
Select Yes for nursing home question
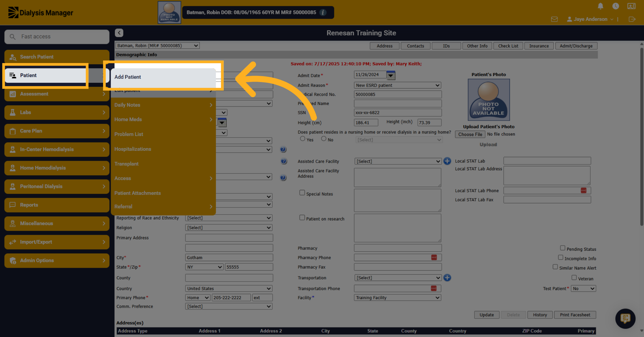[x=302, y=139]
